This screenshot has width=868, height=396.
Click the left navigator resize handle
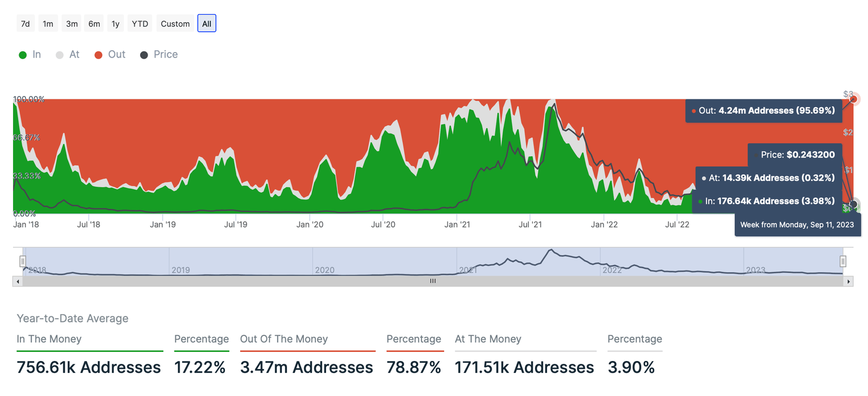pos(23,261)
